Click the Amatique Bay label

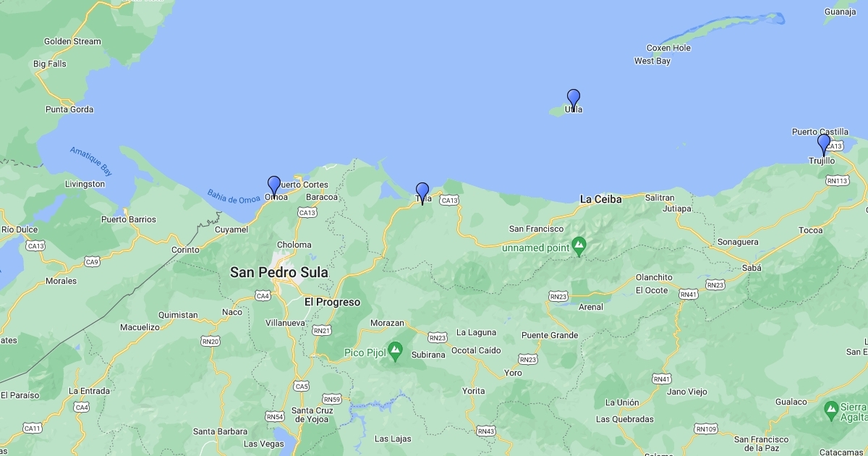click(x=90, y=161)
